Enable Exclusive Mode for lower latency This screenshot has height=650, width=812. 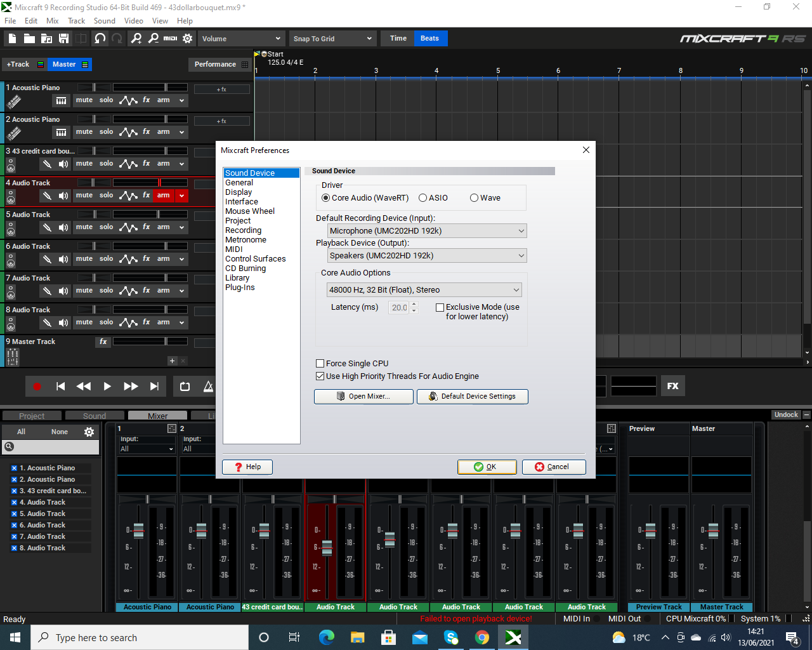click(x=440, y=307)
